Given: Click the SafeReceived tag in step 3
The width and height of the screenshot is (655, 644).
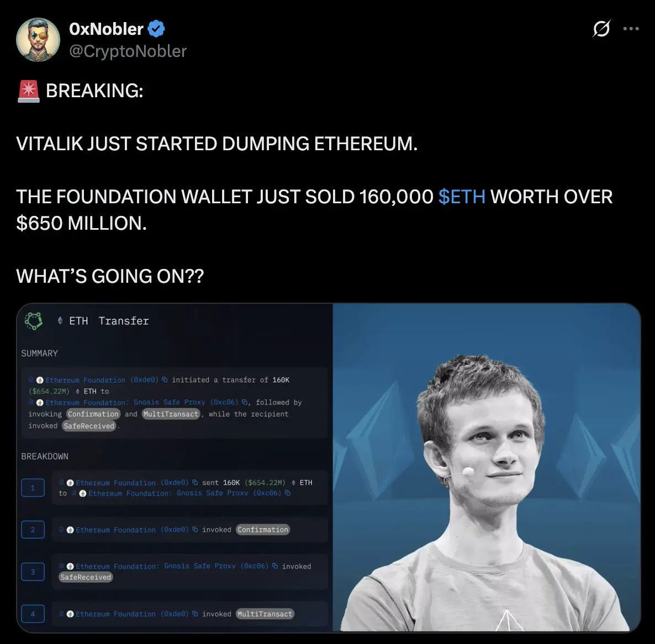Looking at the screenshot, I should (x=86, y=577).
